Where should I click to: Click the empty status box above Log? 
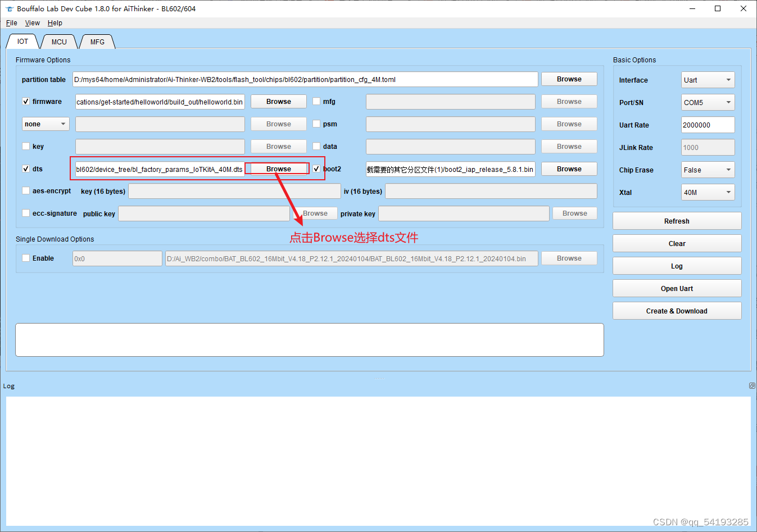click(x=310, y=340)
